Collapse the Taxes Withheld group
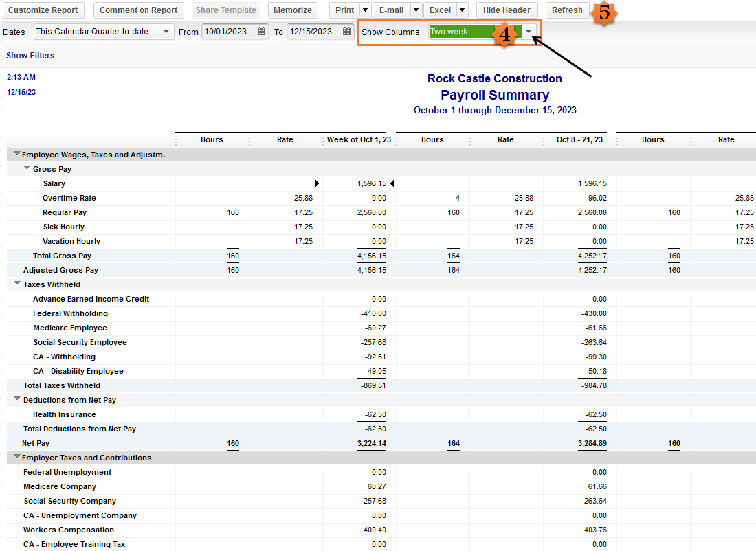 click(17, 284)
